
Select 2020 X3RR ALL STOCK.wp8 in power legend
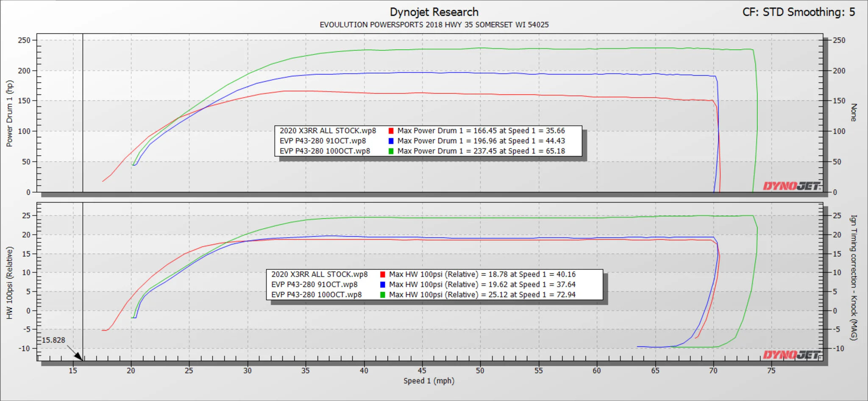[328, 131]
